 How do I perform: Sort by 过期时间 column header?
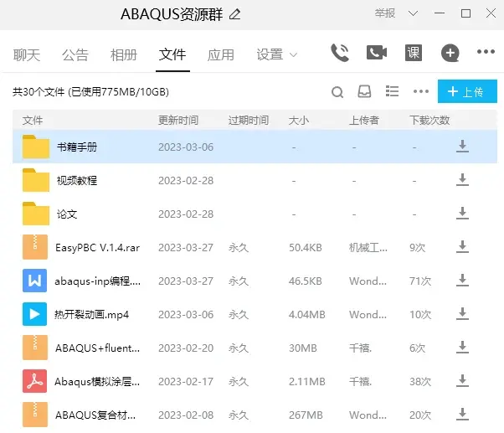[x=249, y=121]
